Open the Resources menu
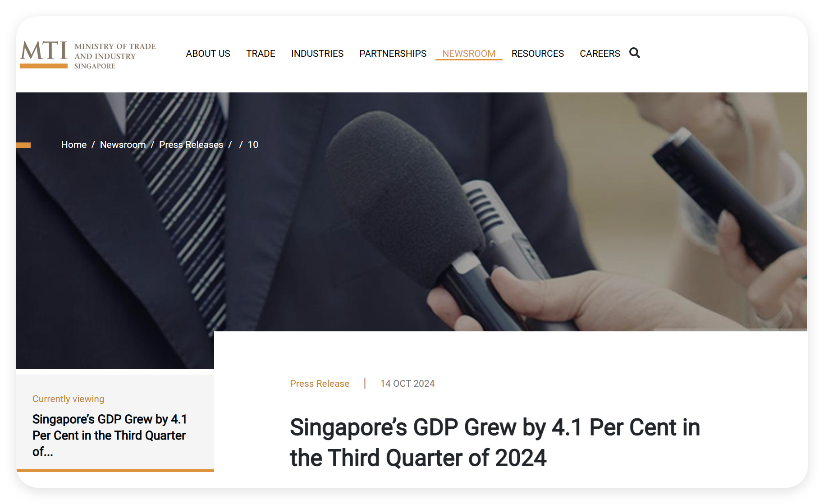This screenshot has width=824, height=504. (x=537, y=54)
